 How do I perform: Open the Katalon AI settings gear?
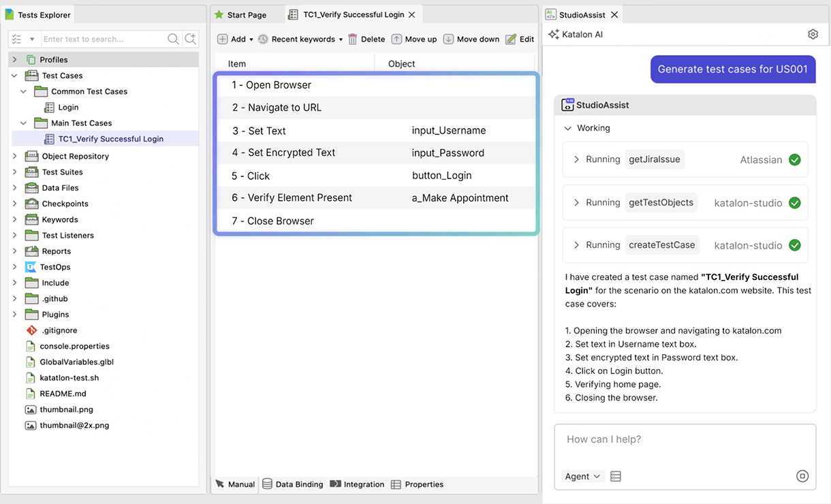pos(813,34)
